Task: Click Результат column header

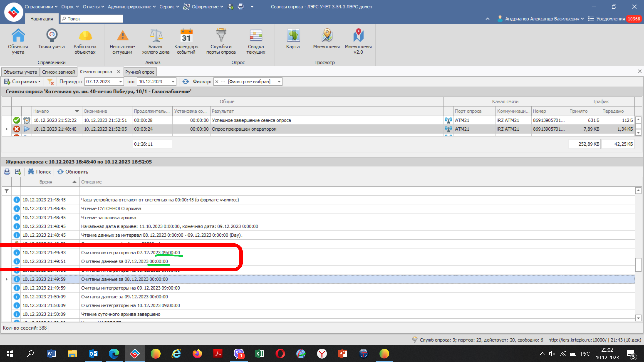Action: pos(326,111)
